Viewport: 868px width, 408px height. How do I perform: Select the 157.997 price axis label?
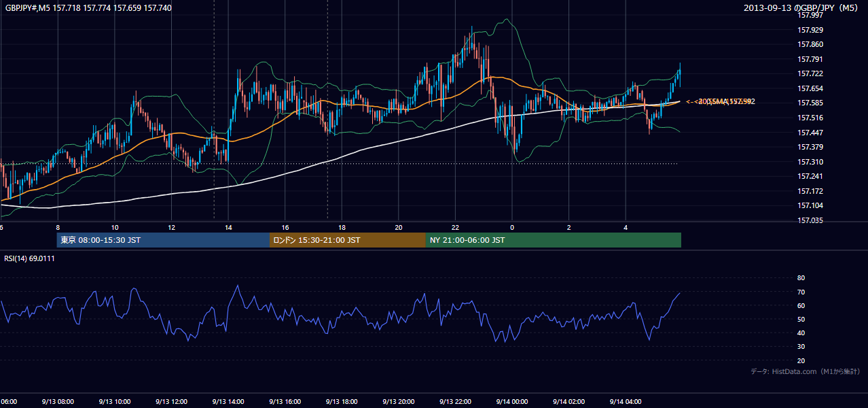[810, 15]
